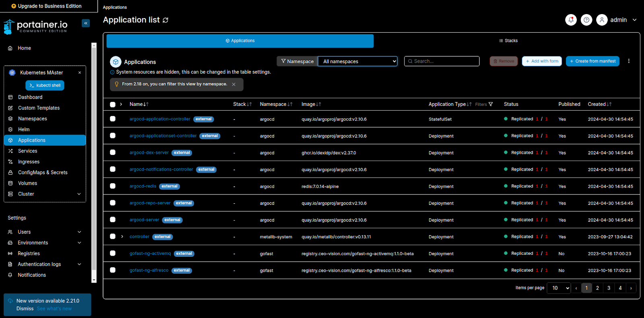Viewport: 644px width, 318px height.
Task: Select the argocd-notifications-controller row checkbox
Action: [113, 169]
